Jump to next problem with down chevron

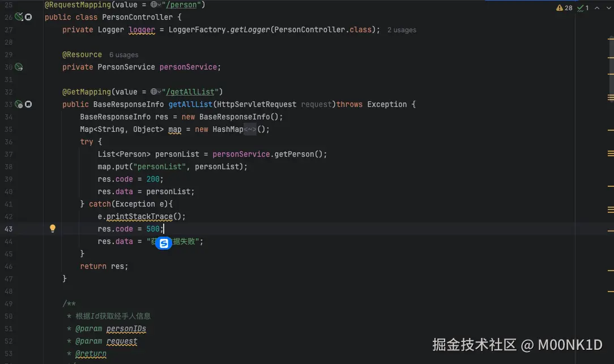point(608,8)
